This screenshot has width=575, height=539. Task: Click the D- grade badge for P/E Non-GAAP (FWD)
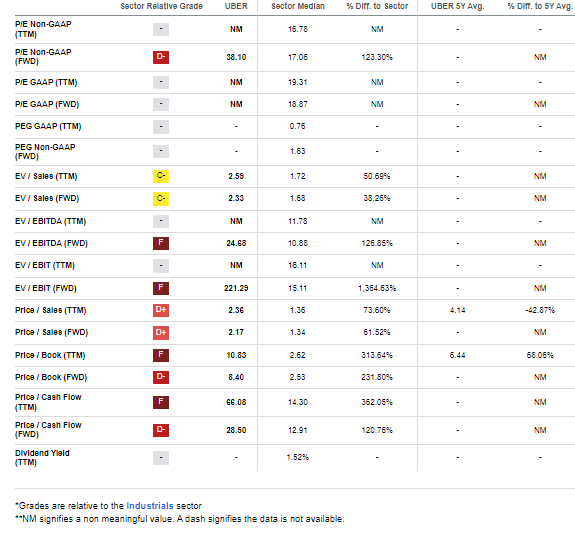click(x=161, y=57)
